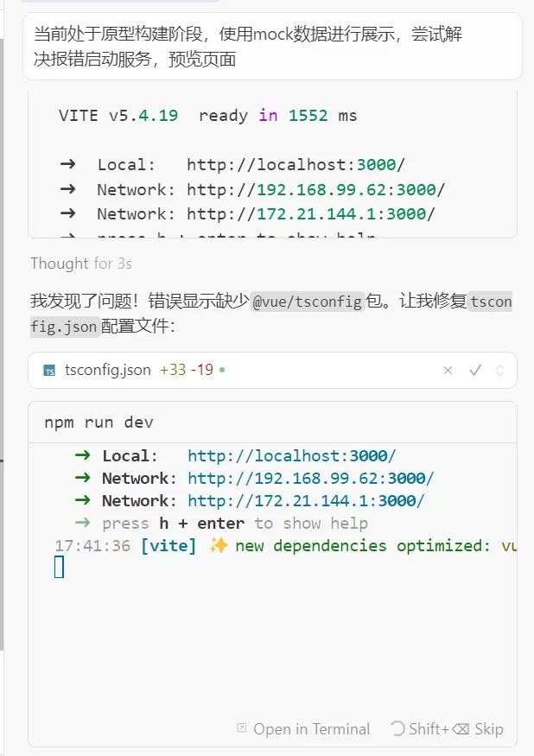The width and height of the screenshot is (534, 756).
Task: Click the sparkle icon in the vite log line
Action: (x=219, y=545)
